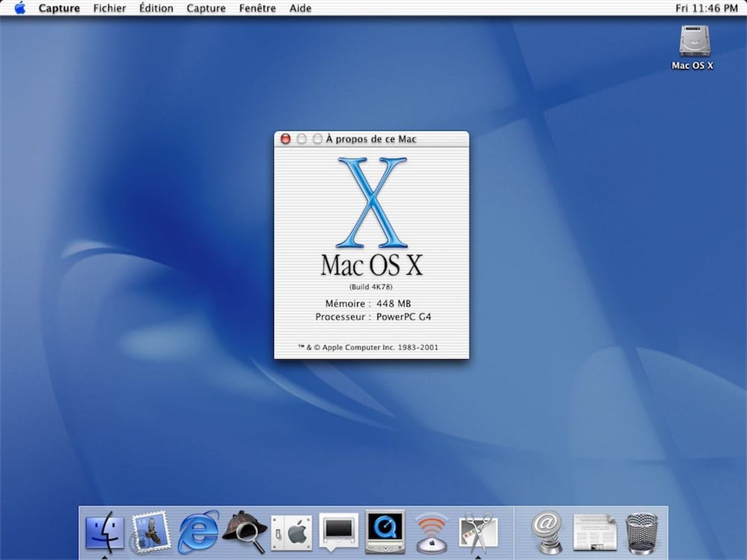Open Sherlock search from the Dock

click(245, 531)
